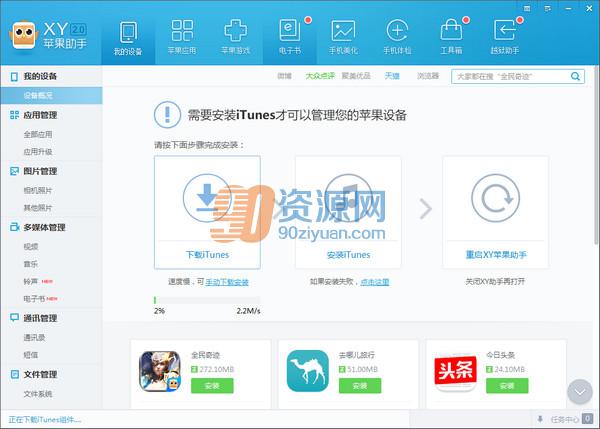Click the 手动下载安装 link
This screenshot has height=429, width=600.
click(227, 282)
